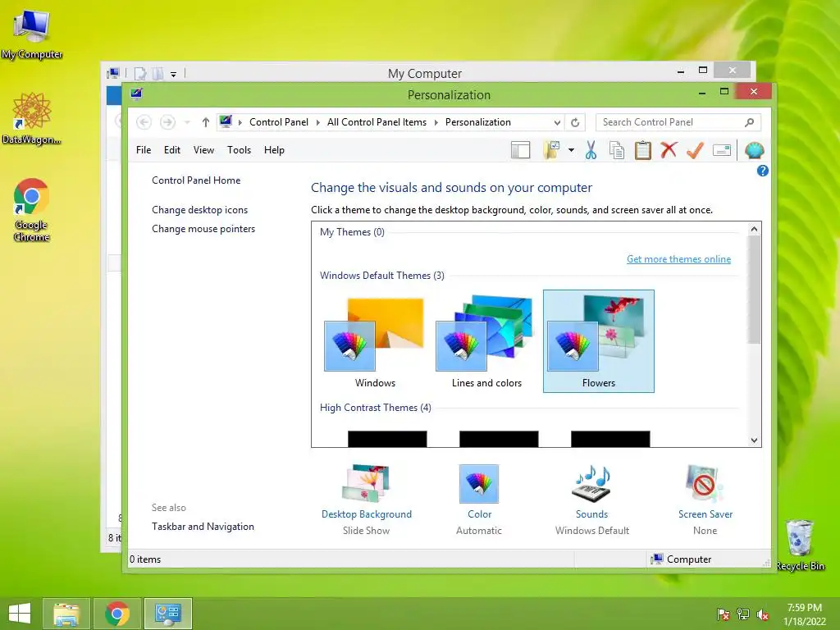Click Change desktop icons link
The height and width of the screenshot is (630, 840).
pyautogui.click(x=200, y=210)
